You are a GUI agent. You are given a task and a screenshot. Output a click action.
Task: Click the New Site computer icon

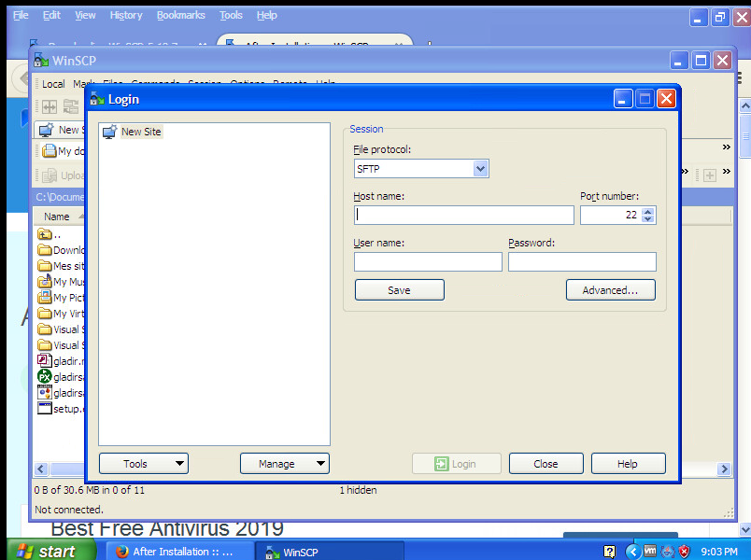(x=109, y=132)
